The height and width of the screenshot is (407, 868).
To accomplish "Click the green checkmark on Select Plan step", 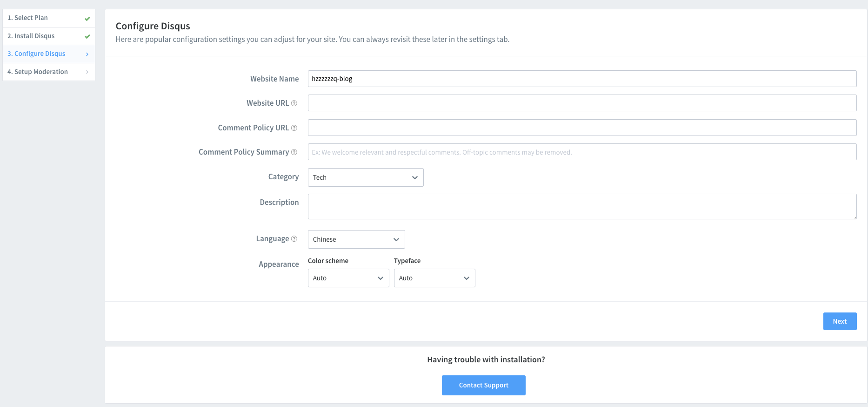I will pos(87,19).
